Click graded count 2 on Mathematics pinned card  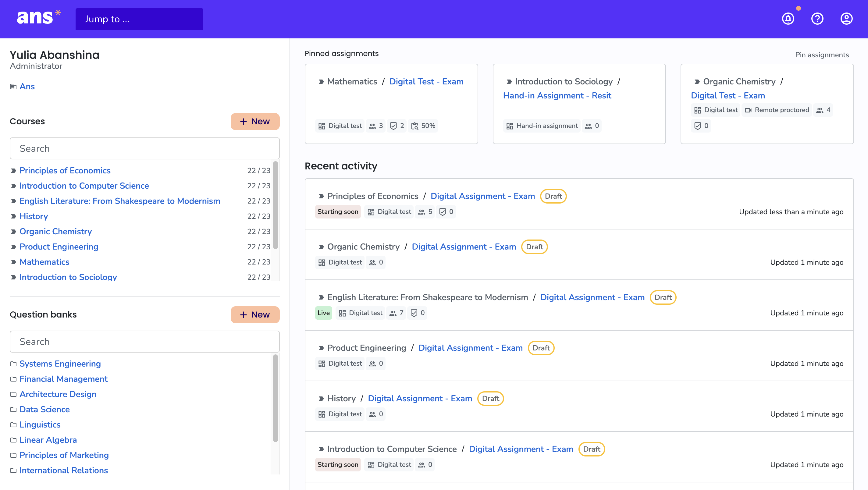(x=397, y=126)
